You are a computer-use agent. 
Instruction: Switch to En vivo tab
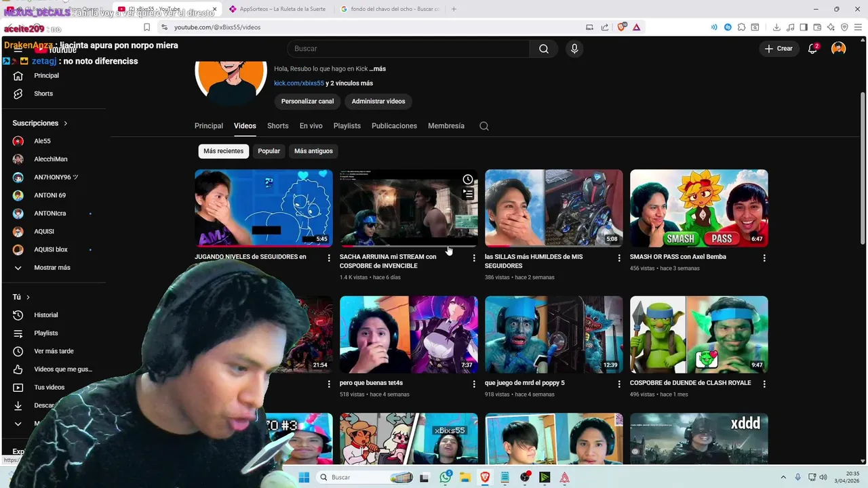(x=311, y=126)
